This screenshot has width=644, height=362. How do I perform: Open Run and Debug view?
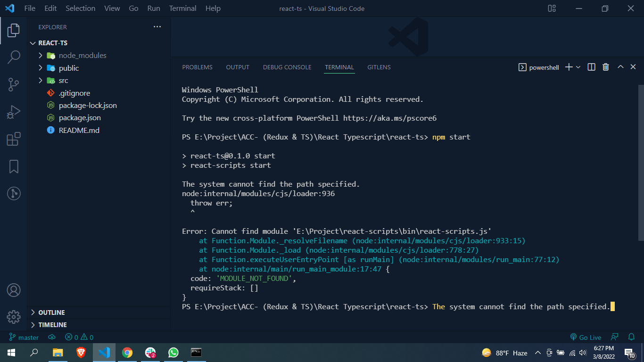click(14, 112)
